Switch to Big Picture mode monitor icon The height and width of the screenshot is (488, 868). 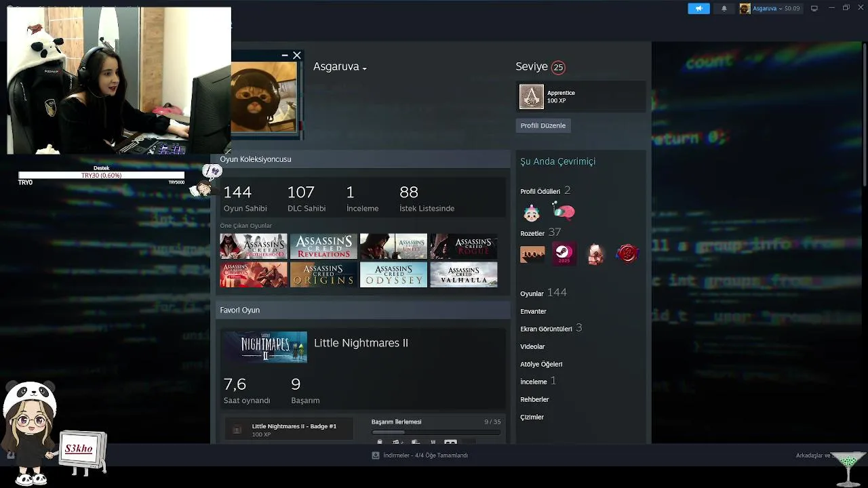(814, 8)
